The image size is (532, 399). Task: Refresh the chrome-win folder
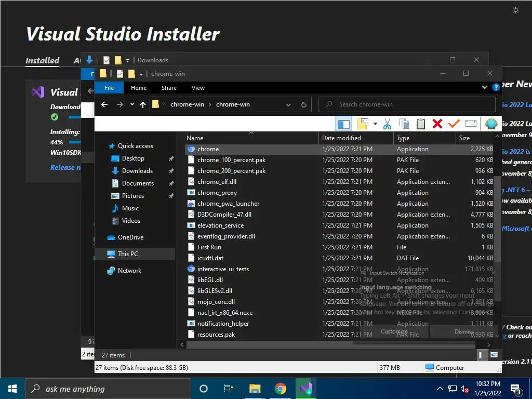(303, 105)
